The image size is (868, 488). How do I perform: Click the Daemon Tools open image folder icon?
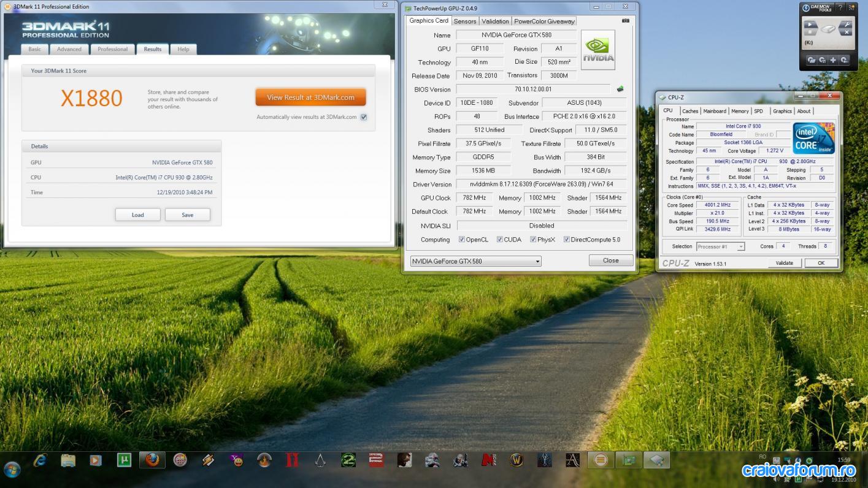812,60
